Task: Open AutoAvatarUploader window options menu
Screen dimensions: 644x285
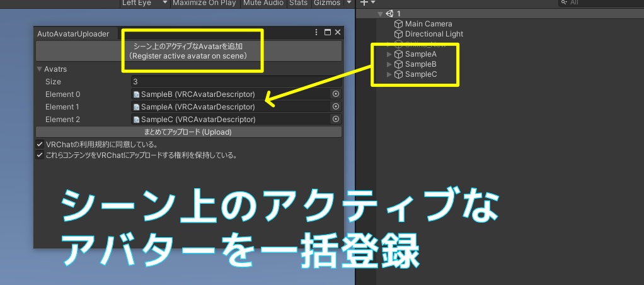Action: tap(316, 32)
